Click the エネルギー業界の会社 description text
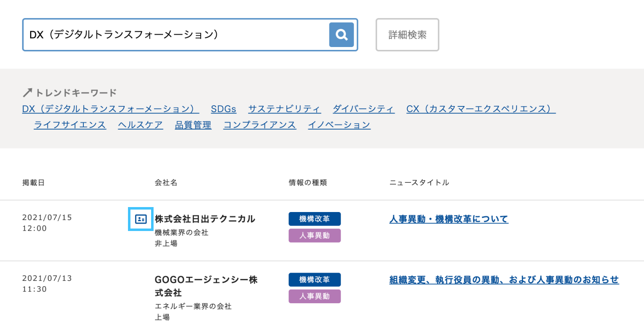The width and height of the screenshot is (644, 330). pos(193,306)
